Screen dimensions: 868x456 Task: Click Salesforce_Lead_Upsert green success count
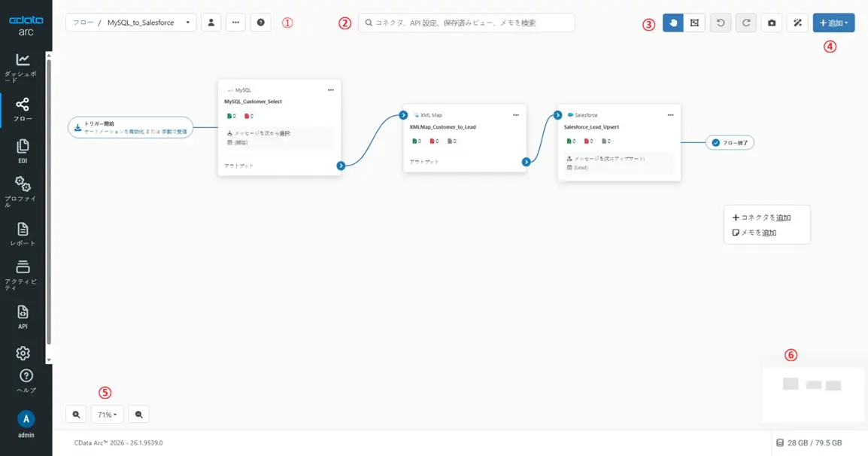click(x=572, y=141)
